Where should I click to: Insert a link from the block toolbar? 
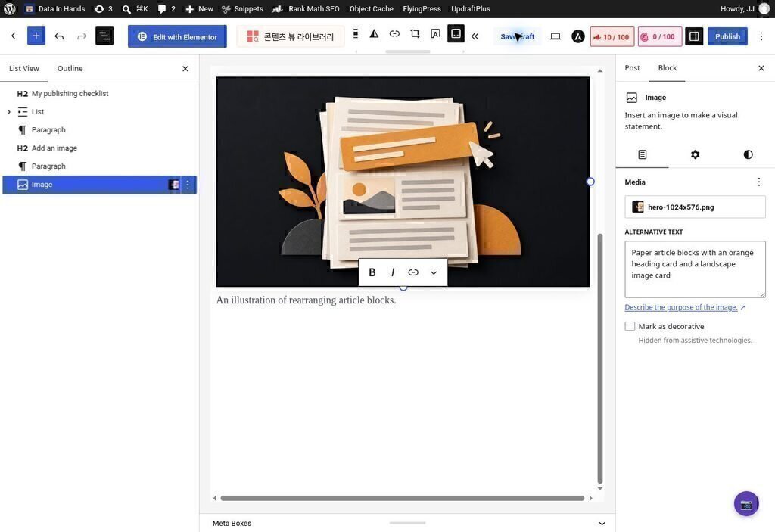(394, 33)
